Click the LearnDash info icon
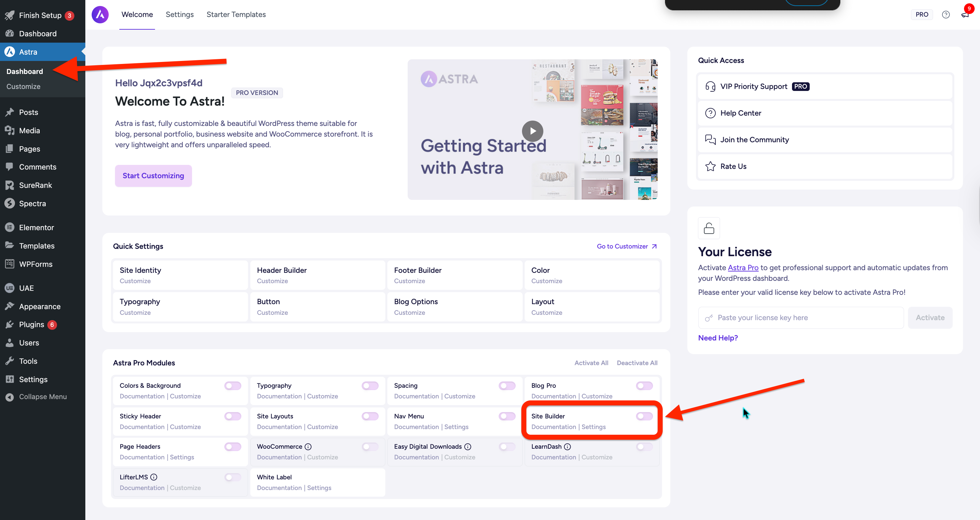The image size is (980, 520). point(567,447)
